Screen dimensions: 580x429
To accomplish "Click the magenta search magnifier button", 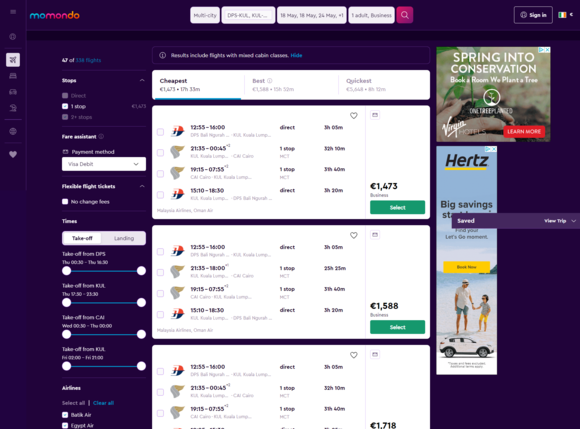I will point(405,15).
